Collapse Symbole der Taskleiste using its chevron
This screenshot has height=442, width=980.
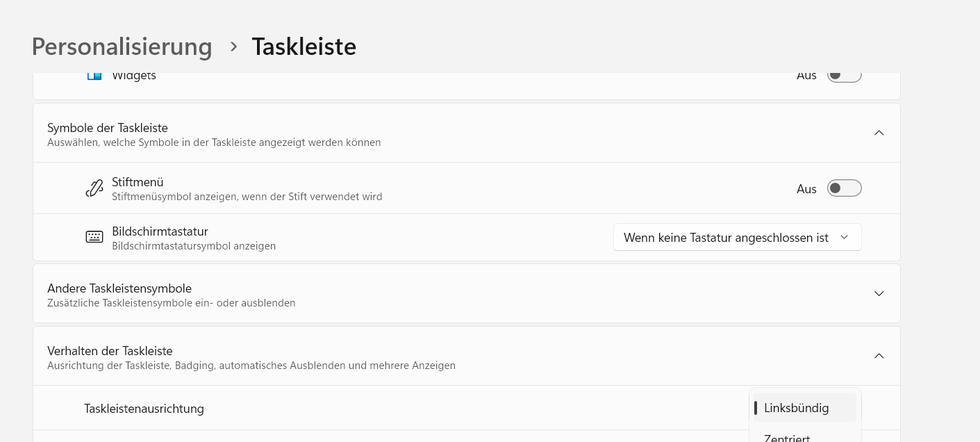tap(879, 133)
